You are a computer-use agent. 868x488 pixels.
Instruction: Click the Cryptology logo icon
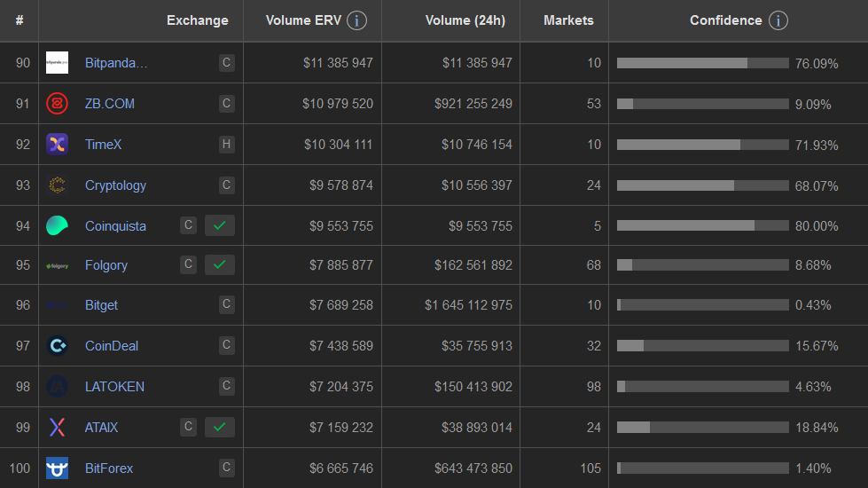coord(57,185)
